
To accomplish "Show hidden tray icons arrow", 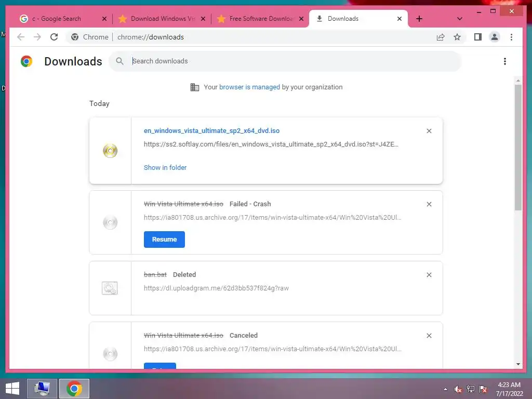I will (x=445, y=389).
